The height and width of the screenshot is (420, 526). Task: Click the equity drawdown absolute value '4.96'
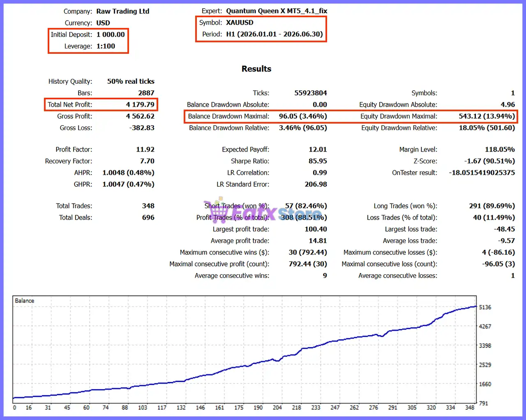click(x=508, y=104)
